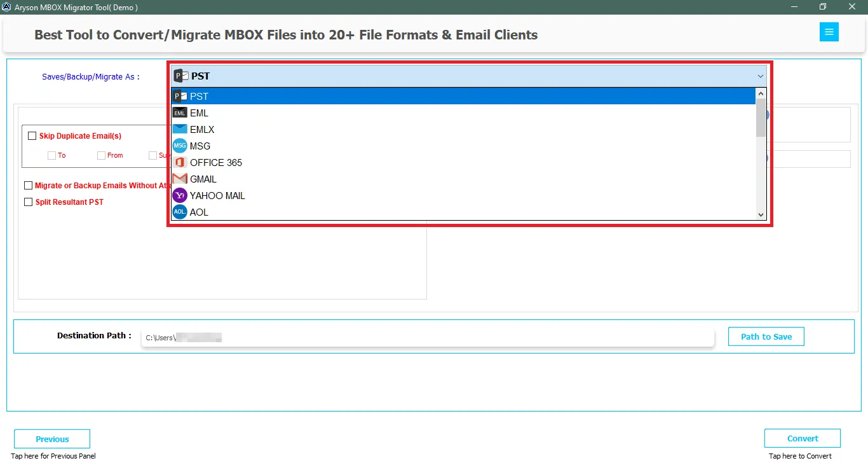Click the Convert button
Image resolution: width=868 pixels, height=463 pixels.
[x=803, y=438]
